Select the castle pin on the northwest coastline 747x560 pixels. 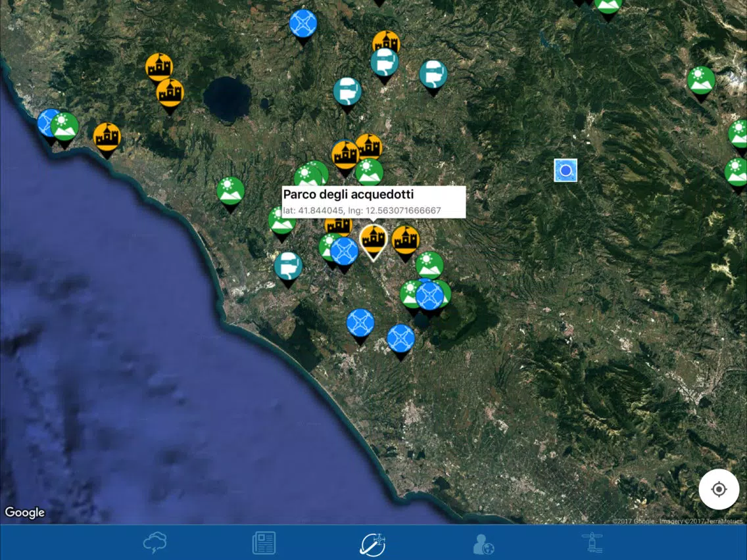107,137
